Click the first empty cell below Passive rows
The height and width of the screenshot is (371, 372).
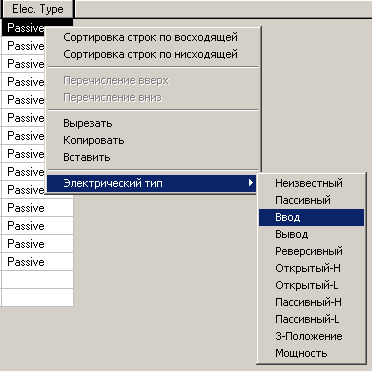click(37, 280)
